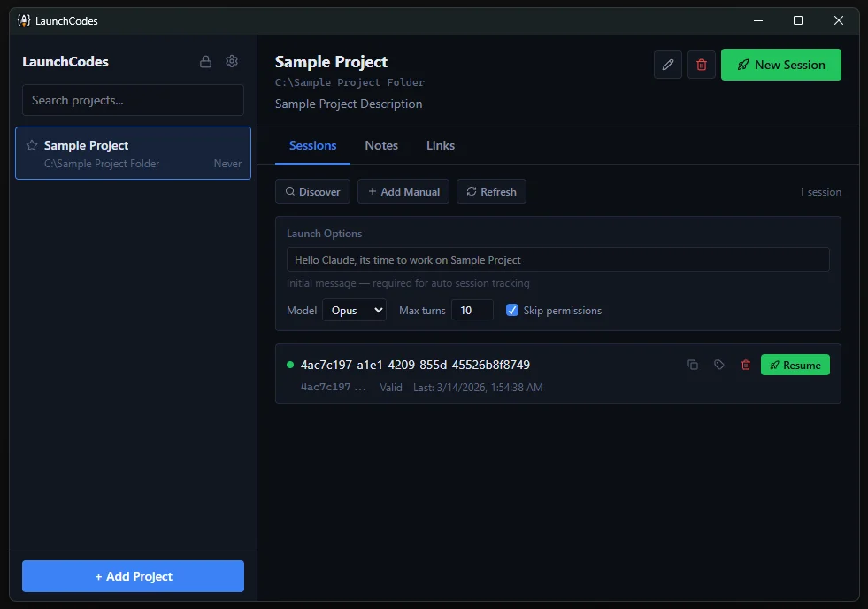Open the Model dropdown showing Opus
Image resolution: width=868 pixels, height=609 pixels.
point(354,311)
